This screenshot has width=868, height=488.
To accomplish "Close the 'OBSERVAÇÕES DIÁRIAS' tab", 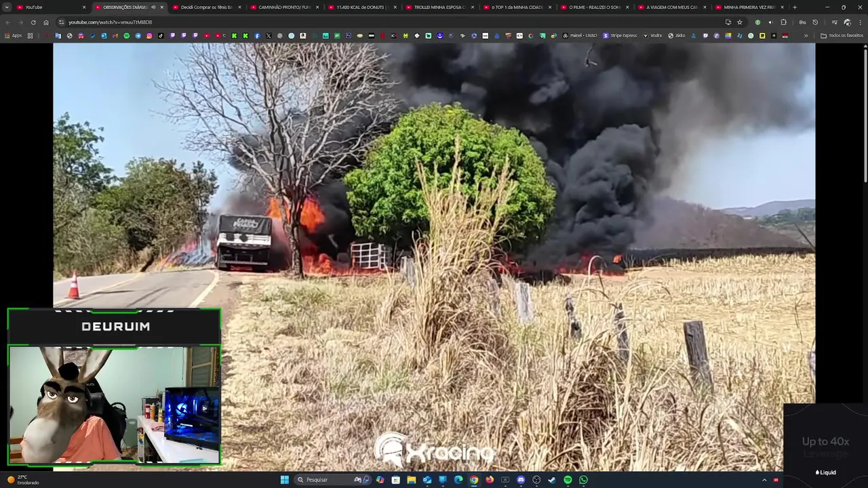I will (161, 7).
